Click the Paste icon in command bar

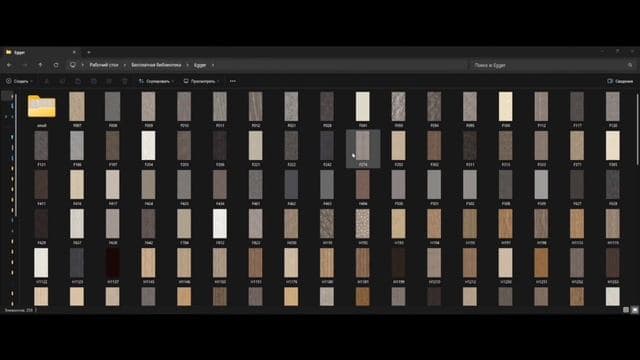tap(78, 81)
